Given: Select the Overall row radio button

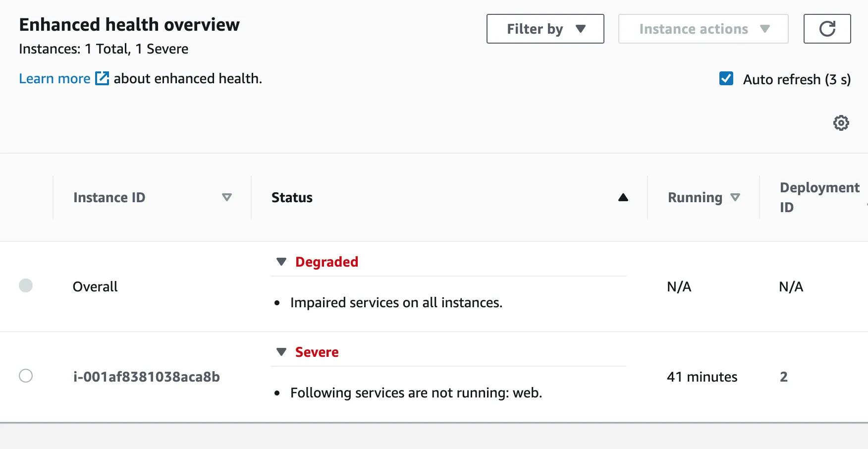Looking at the screenshot, I should 26,285.
